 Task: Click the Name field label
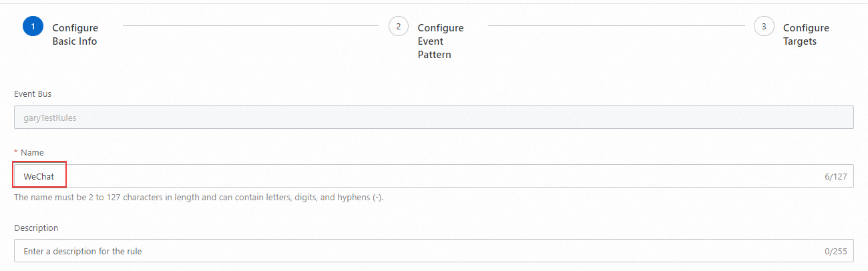pos(32,153)
